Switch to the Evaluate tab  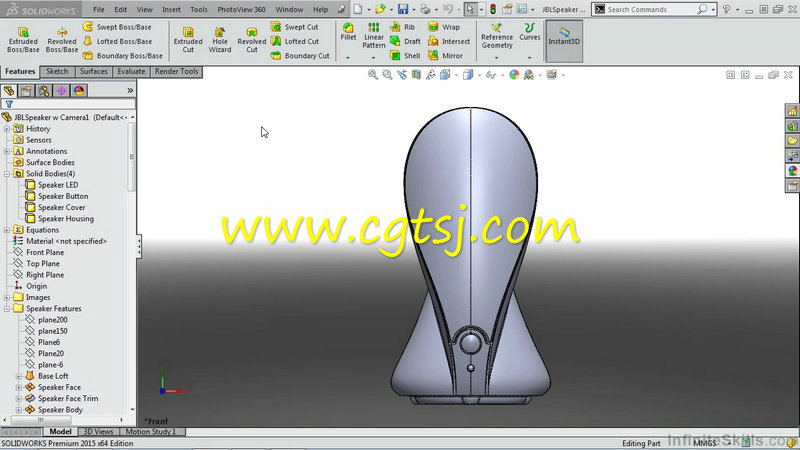[131, 71]
